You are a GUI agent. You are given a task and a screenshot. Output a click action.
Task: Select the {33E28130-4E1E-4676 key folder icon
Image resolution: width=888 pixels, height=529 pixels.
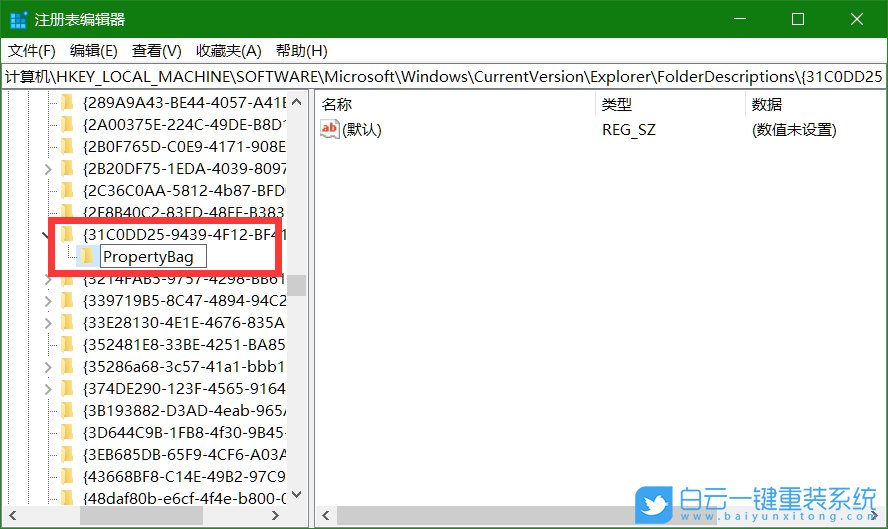(67, 322)
